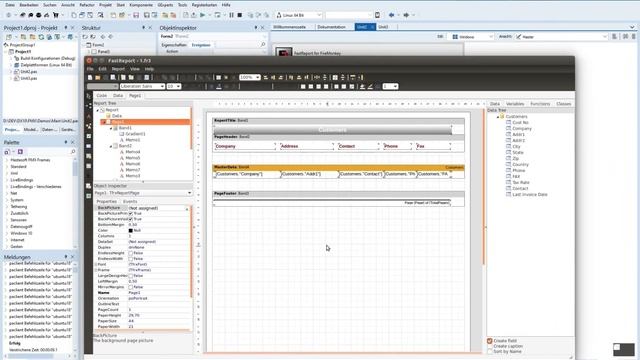Screen dimensions: 640x360
Task: Switch to the Data tab beside Code
Action: pyautogui.click(x=118, y=96)
